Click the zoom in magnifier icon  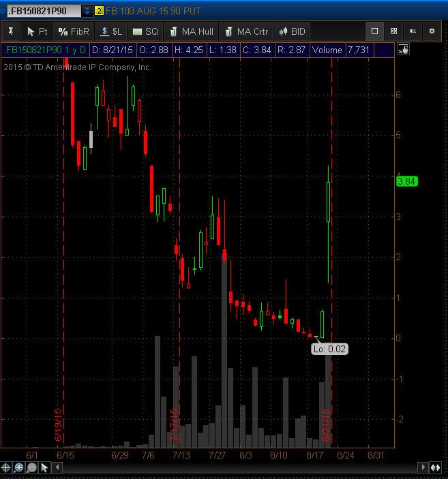pyautogui.click(x=18, y=467)
